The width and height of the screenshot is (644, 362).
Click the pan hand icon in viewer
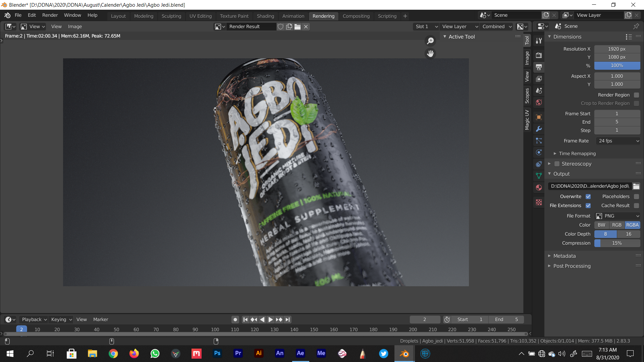(430, 53)
